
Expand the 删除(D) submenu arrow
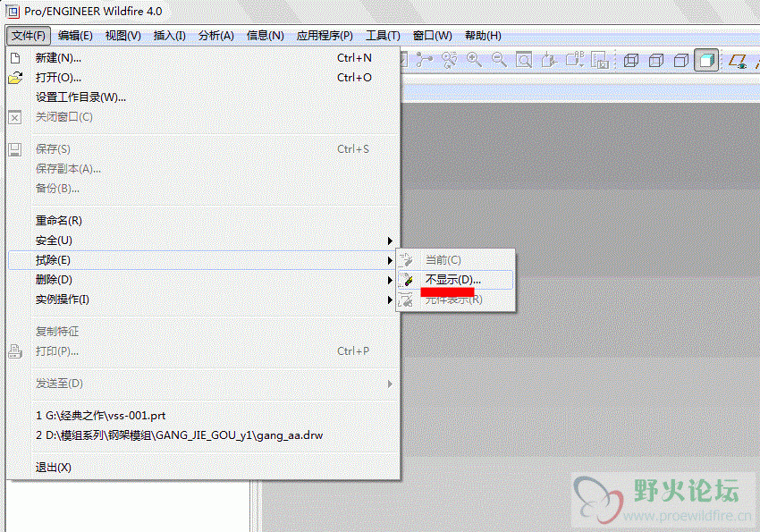(x=390, y=281)
